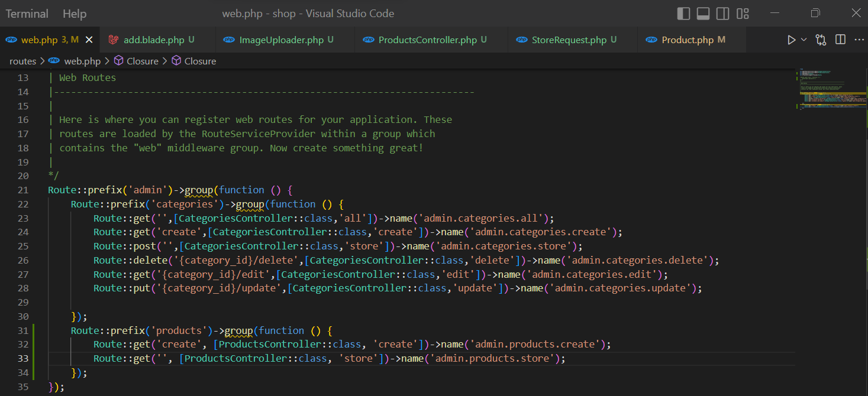Click the 'Web Routes' comment text
The image size is (868, 396).
(x=88, y=77)
